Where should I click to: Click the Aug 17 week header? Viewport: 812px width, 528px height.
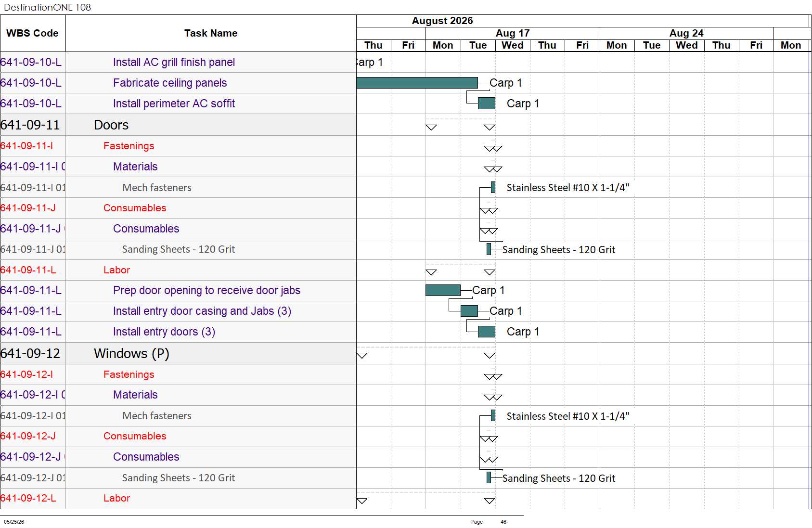click(513, 33)
